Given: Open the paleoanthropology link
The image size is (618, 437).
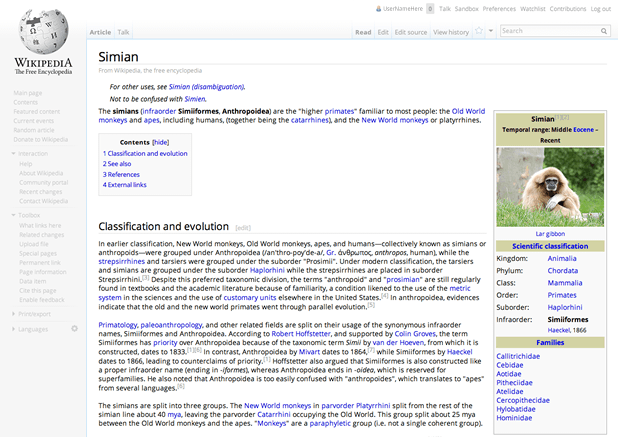Looking at the screenshot, I should [171, 325].
